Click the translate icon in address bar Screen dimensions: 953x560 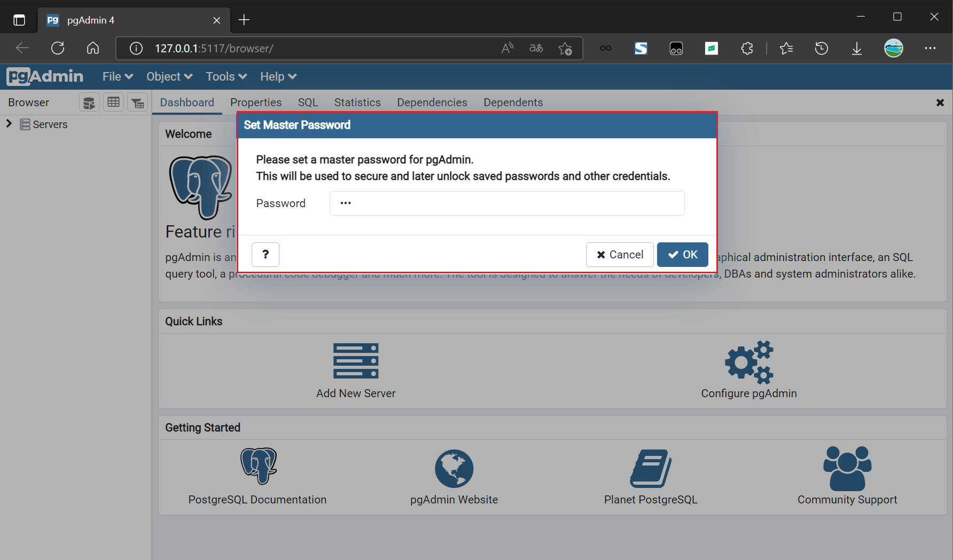[536, 49]
